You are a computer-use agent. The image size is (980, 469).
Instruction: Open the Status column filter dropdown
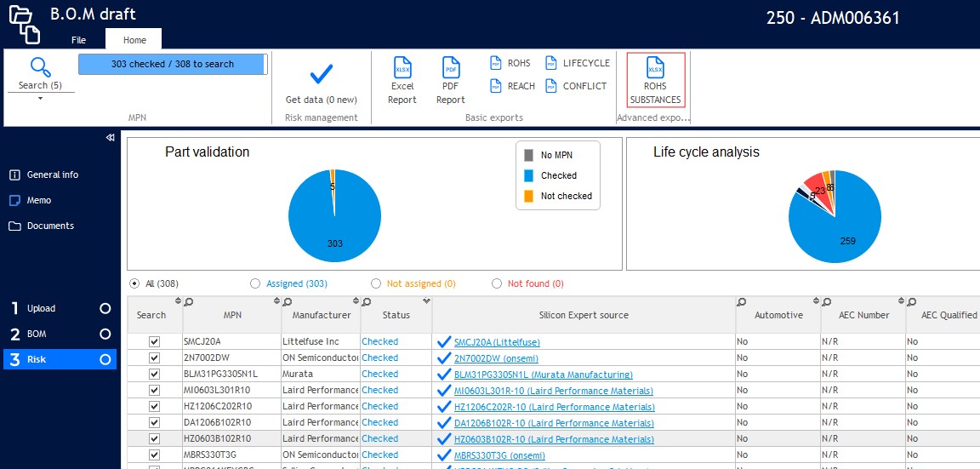(x=426, y=301)
